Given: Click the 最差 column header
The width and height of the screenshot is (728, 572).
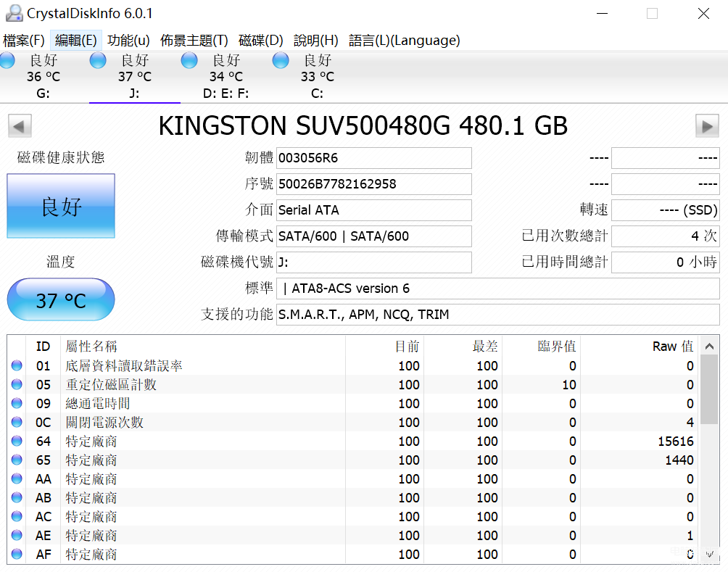Looking at the screenshot, I should click(463, 347).
